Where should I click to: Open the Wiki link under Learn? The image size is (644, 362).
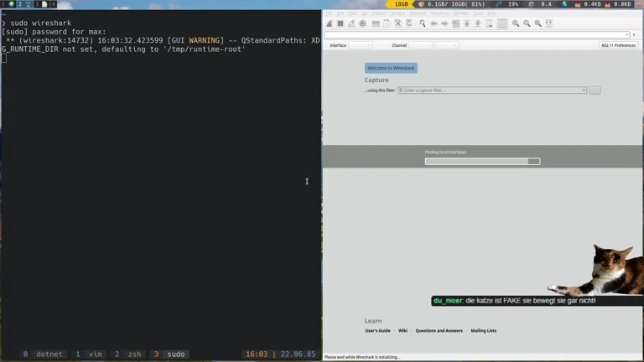(x=402, y=331)
